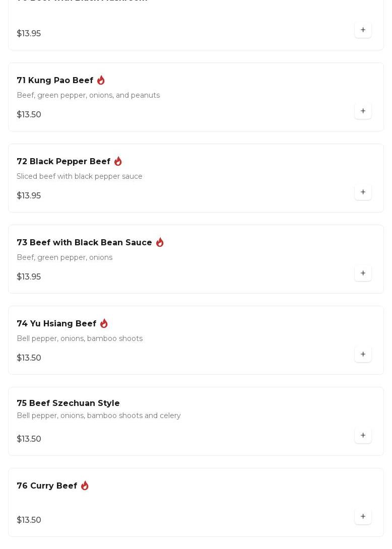Click flame icon next to Curry Beef
Screen dimensions: 392x549
coord(85,486)
